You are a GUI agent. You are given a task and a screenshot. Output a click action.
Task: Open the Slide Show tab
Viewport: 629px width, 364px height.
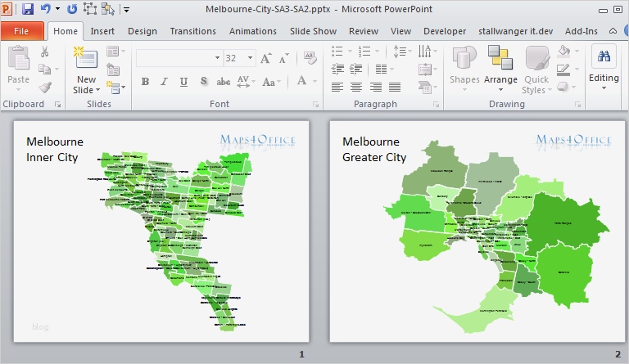pos(314,31)
